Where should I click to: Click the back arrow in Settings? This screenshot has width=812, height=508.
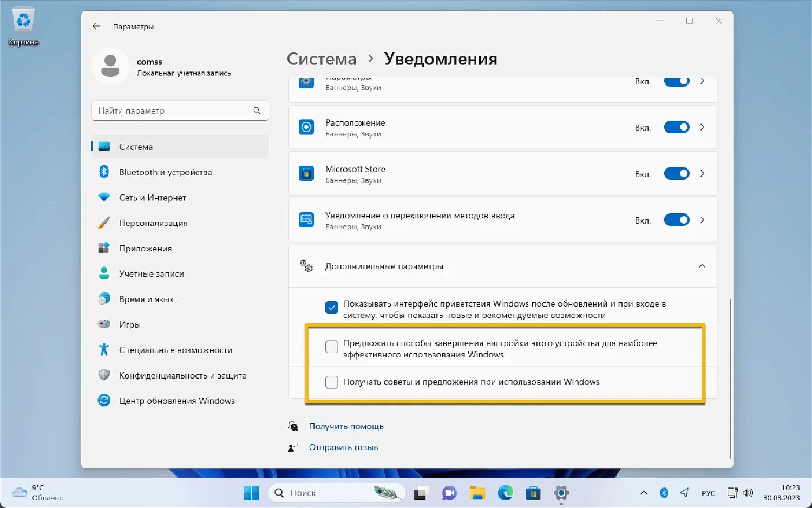[x=96, y=26]
